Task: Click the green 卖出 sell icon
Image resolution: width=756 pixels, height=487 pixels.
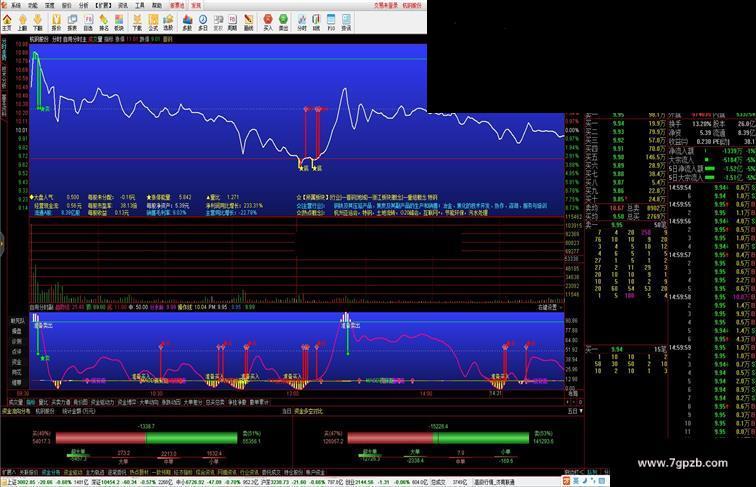Action: pyautogui.click(x=284, y=22)
